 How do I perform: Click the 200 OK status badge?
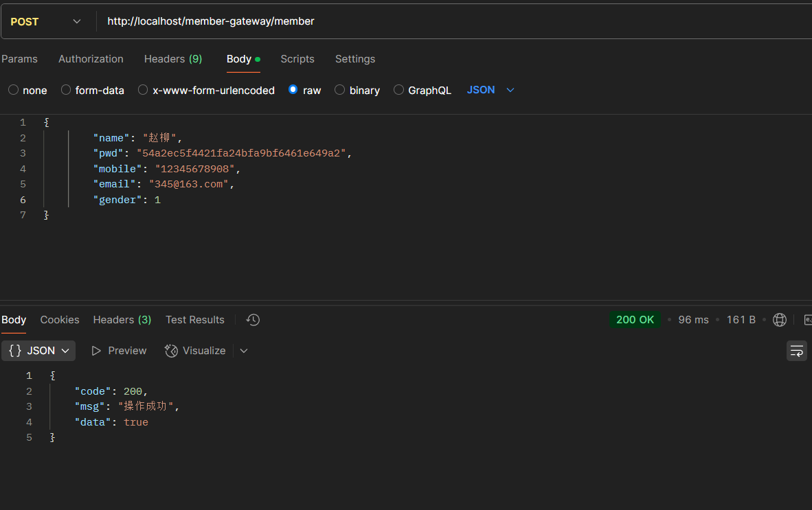point(635,320)
